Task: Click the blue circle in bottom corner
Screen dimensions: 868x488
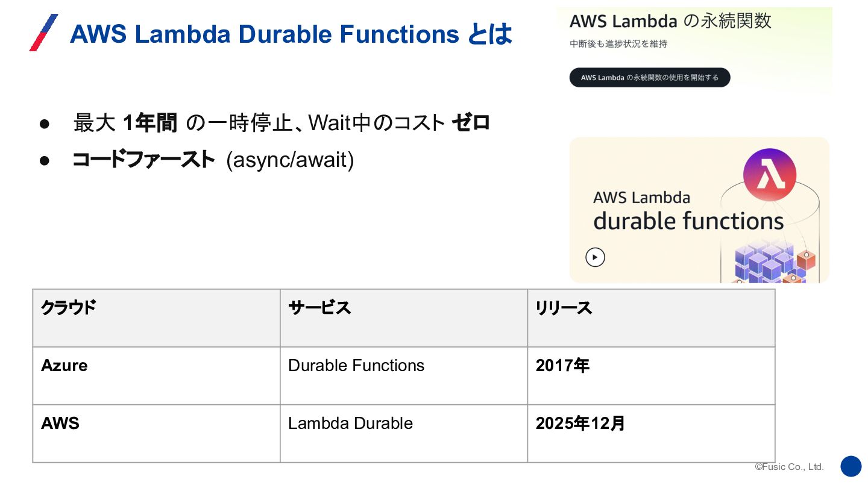Action: tap(851, 466)
